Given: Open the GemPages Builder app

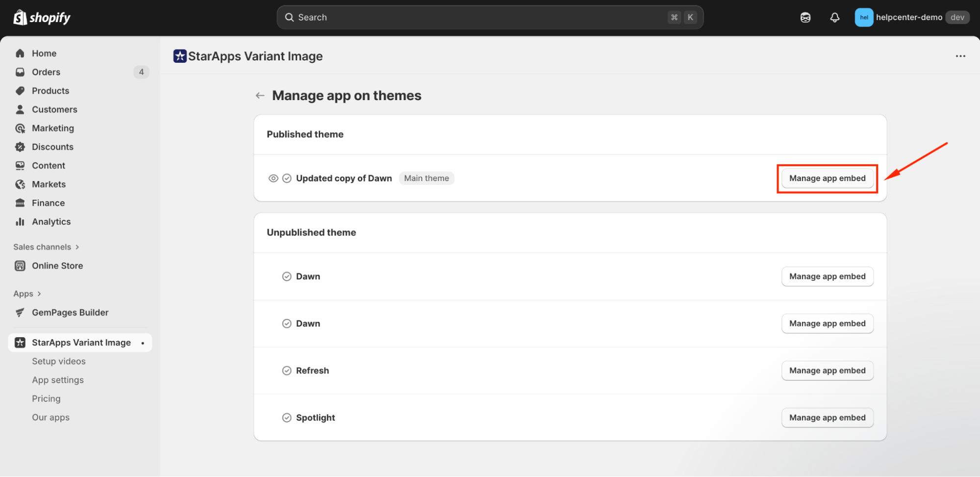Looking at the screenshot, I should pos(70,312).
